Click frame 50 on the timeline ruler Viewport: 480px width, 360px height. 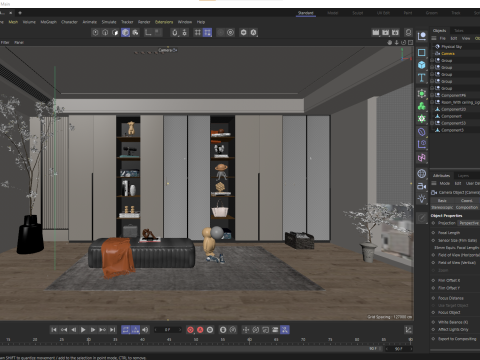coord(196,340)
